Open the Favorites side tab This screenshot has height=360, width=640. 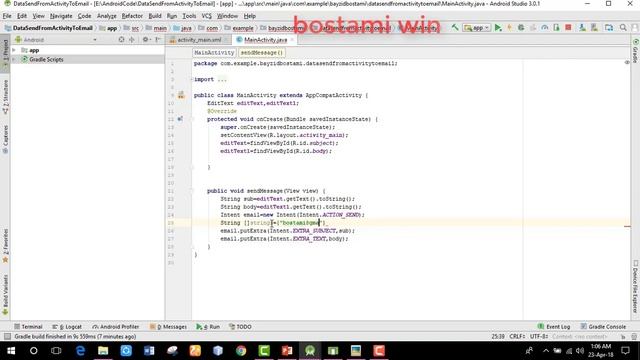[x=5, y=246]
